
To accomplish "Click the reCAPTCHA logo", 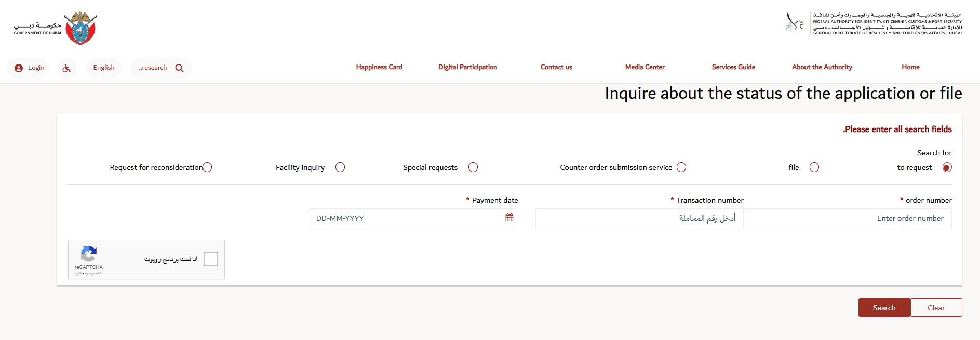I will pos(89,254).
